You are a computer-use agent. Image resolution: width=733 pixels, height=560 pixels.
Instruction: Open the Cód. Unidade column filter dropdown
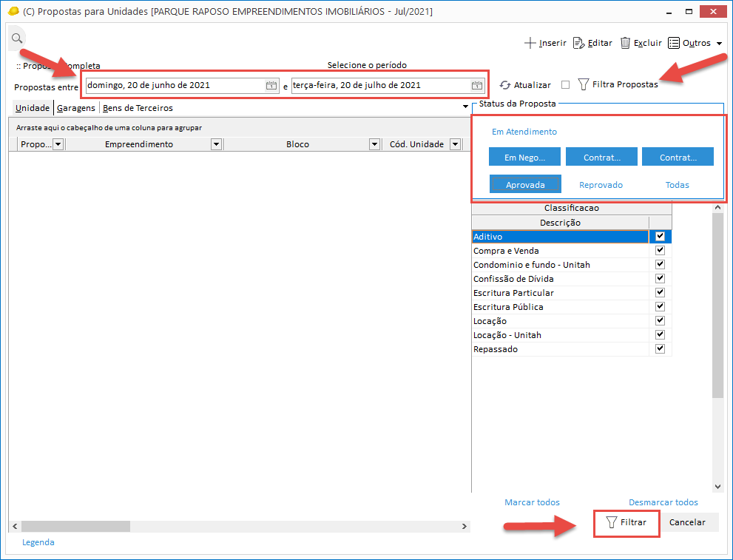point(456,144)
